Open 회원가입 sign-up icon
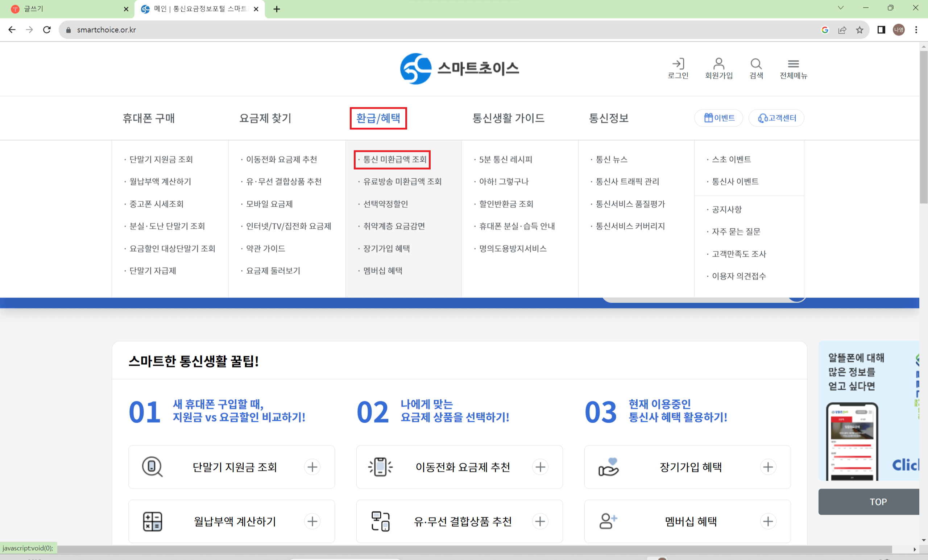928x560 pixels. point(718,68)
